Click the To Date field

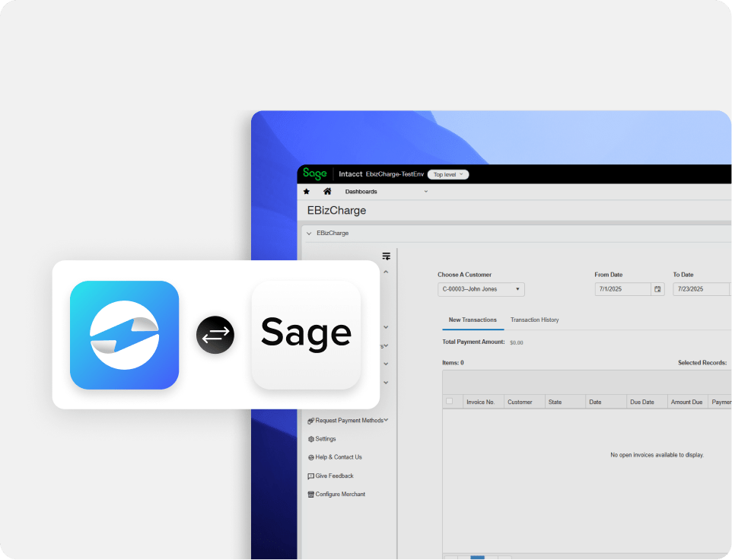tap(702, 289)
